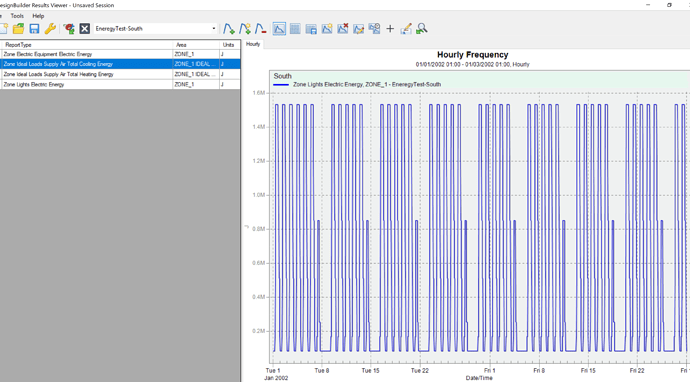Open options with the wrench icon
This screenshot has height=382, width=690.
click(x=50, y=29)
